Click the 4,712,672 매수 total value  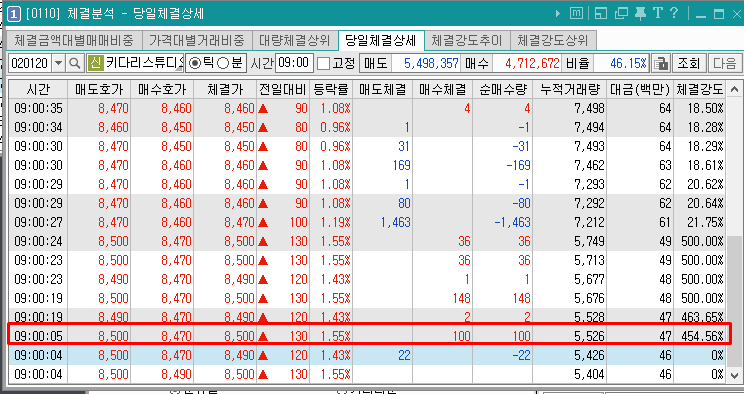[527, 63]
